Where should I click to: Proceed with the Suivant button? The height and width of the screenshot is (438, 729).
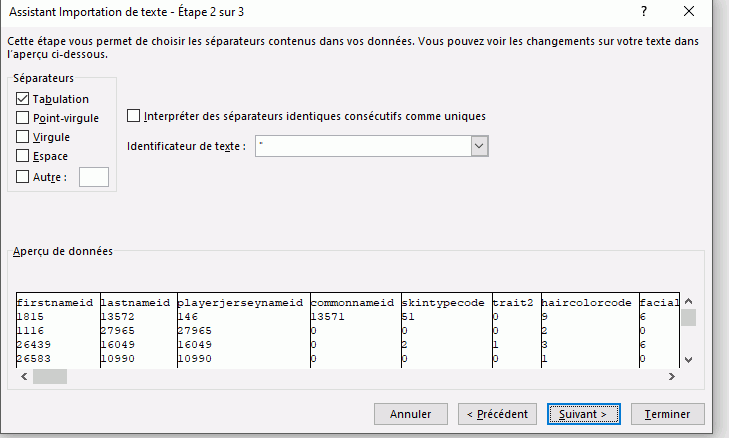pos(584,414)
